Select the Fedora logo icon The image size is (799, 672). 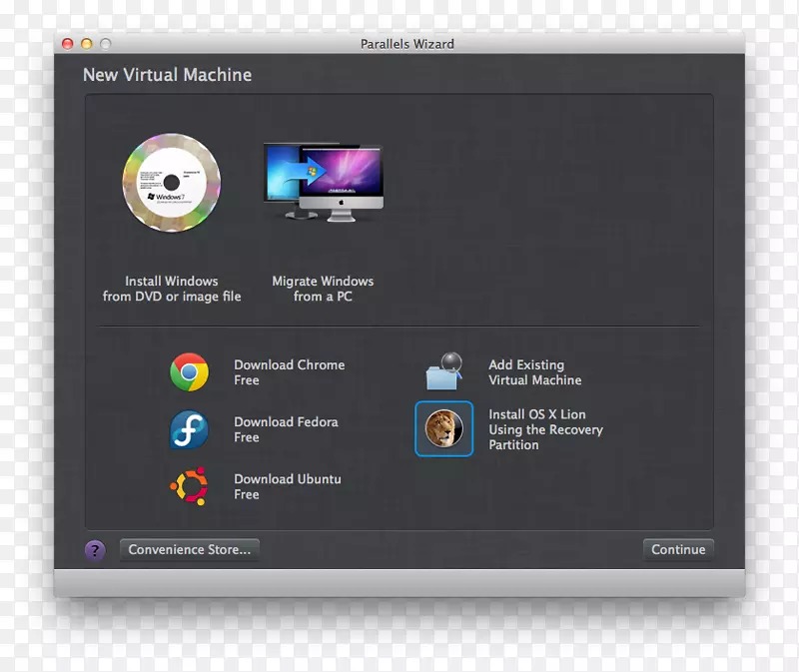pyautogui.click(x=190, y=429)
